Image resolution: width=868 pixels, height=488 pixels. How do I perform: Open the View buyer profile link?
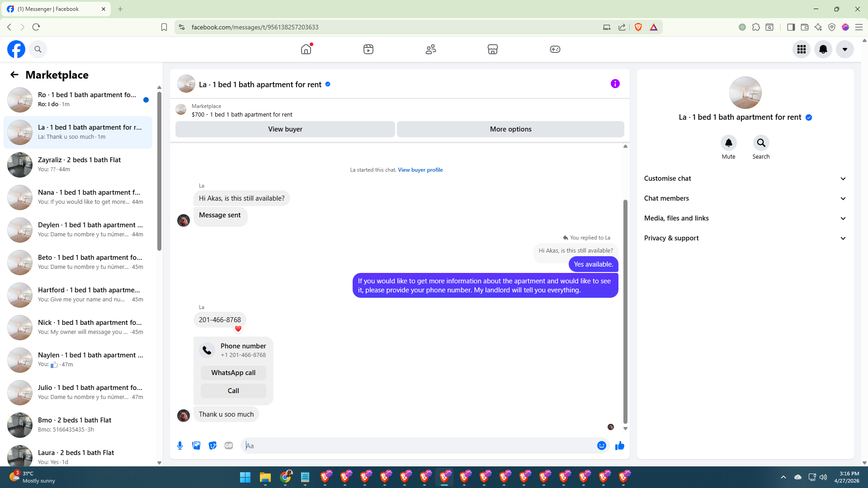[420, 170]
